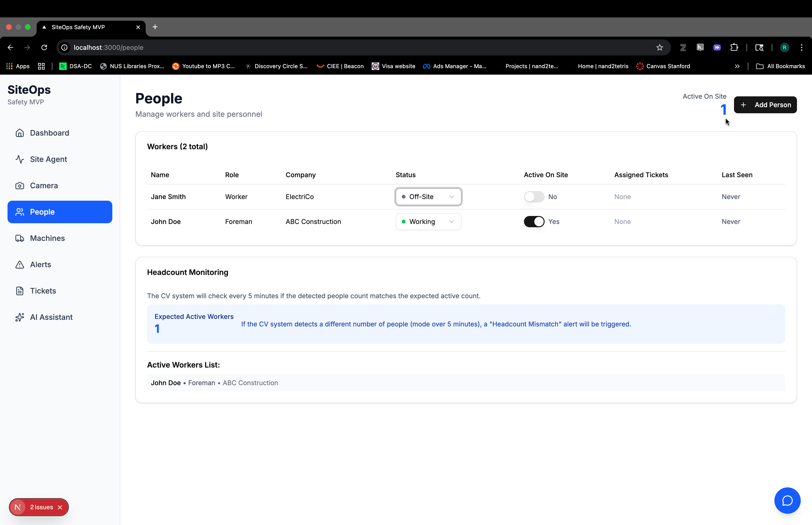Click the Tickets document icon

(x=20, y=291)
